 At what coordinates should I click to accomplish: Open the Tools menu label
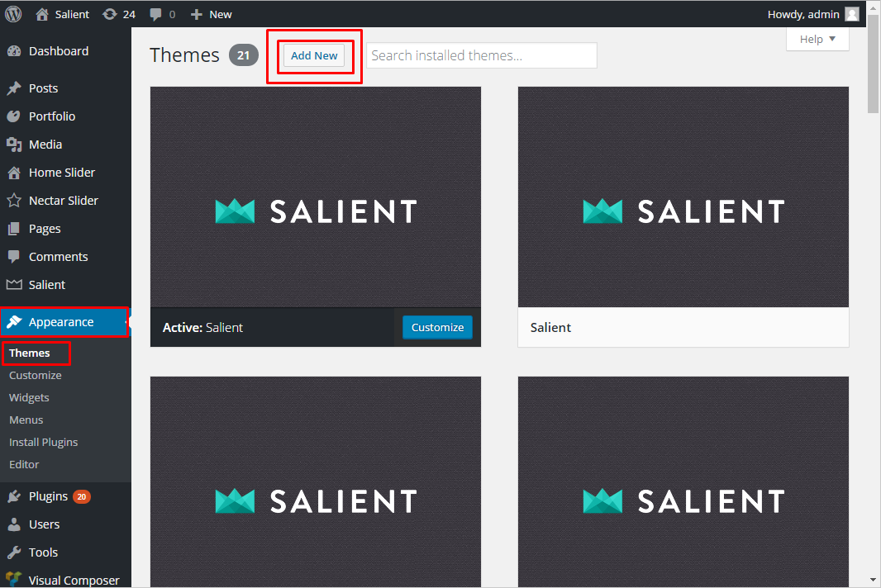pyautogui.click(x=43, y=552)
